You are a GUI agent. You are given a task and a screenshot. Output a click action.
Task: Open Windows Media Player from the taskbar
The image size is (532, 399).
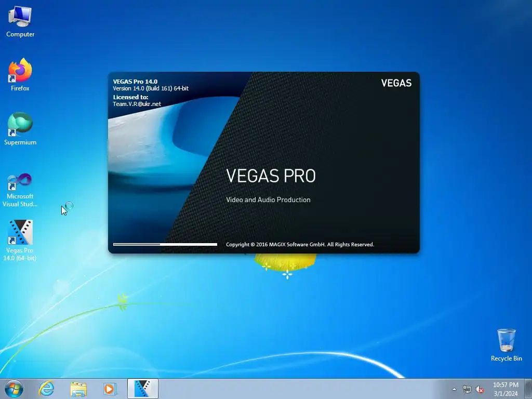click(110, 389)
